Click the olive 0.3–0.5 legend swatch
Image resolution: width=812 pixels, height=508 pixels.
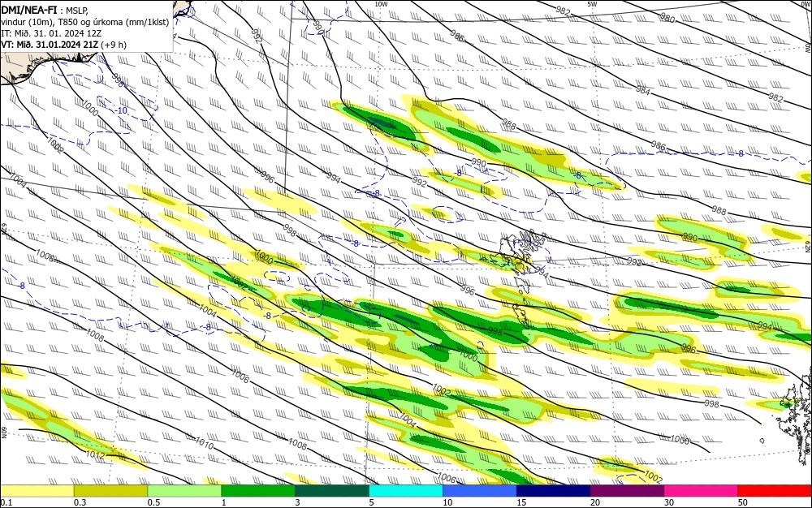point(110,490)
